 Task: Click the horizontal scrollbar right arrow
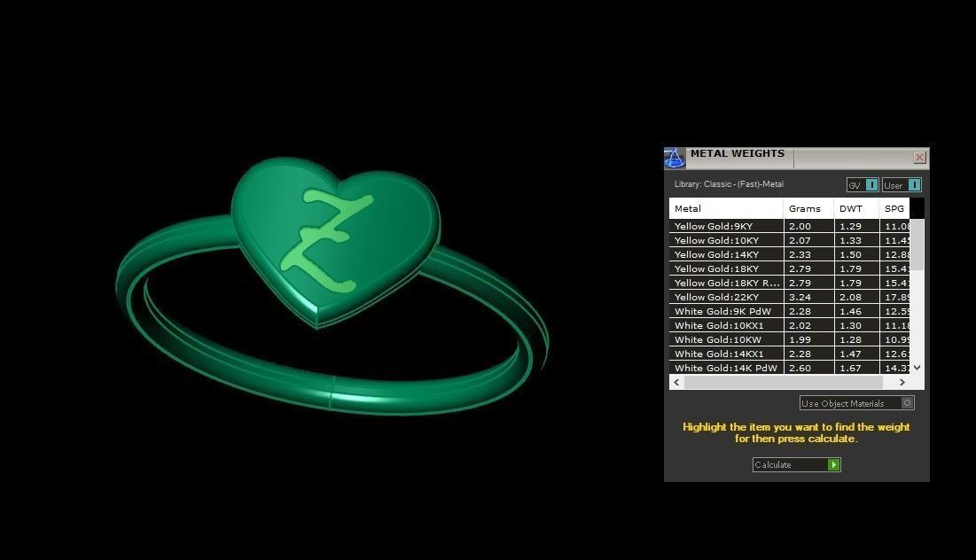tap(902, 382)
